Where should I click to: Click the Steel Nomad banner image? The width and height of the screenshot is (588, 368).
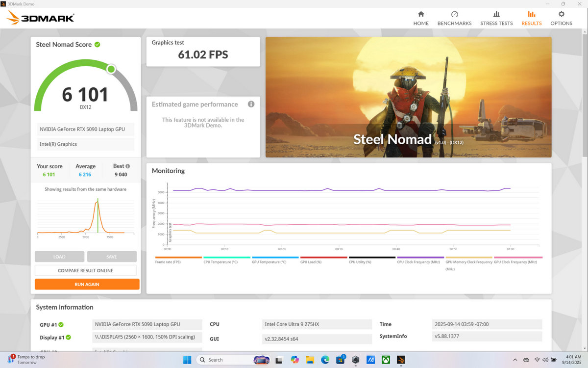(408, 97)
